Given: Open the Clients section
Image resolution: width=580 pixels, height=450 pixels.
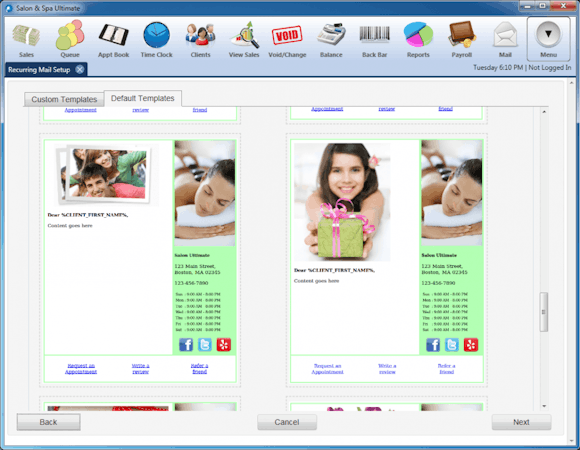Looking at the screenshot, I should (200, 40).
